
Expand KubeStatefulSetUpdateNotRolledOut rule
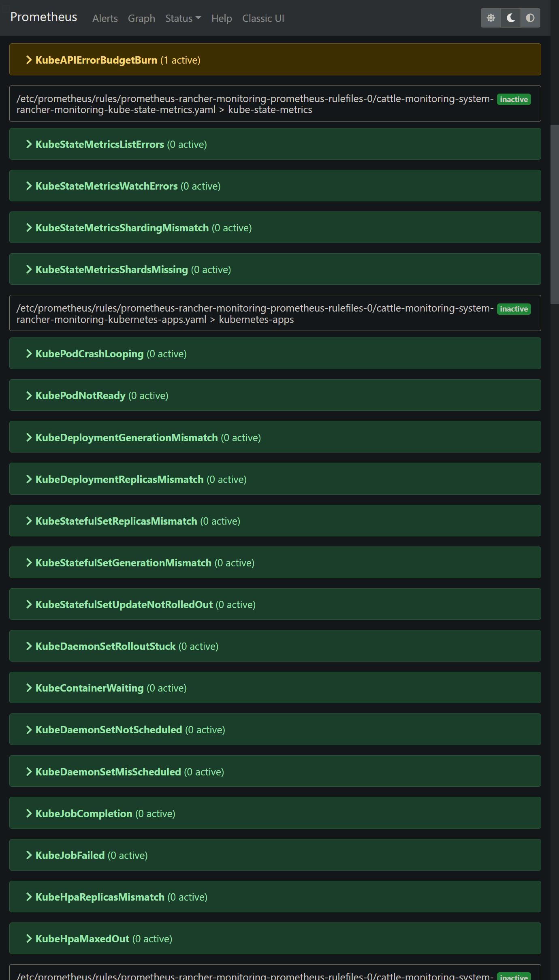coord(275,604)
